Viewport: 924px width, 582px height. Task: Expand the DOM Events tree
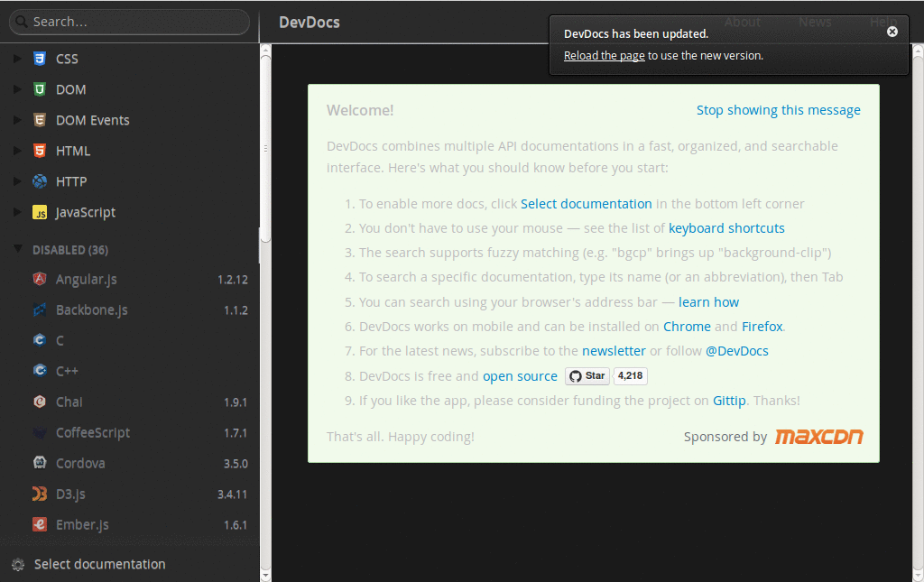pyautogui.click(x=17, y=120)
